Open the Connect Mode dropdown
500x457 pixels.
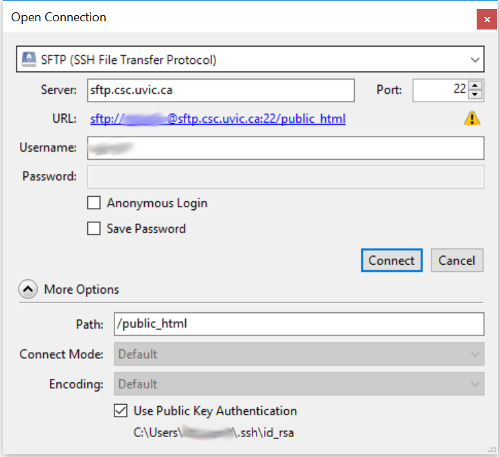[x=299, y=354]
